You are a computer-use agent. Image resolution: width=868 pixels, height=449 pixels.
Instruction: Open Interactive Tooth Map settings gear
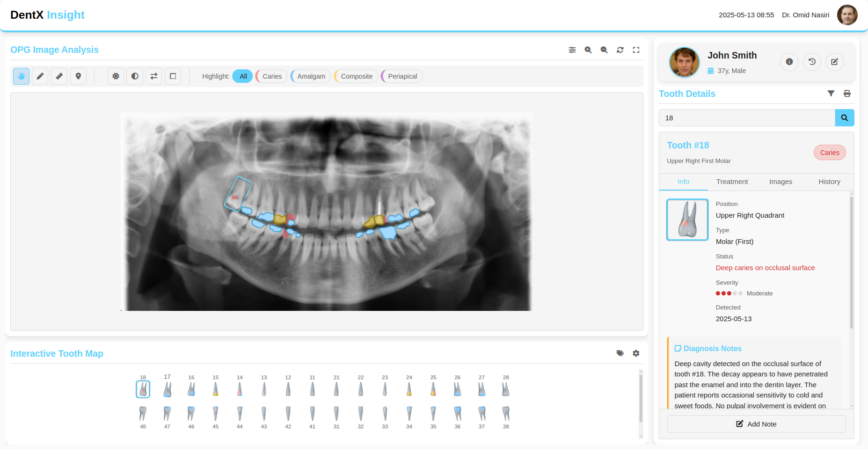636,353
